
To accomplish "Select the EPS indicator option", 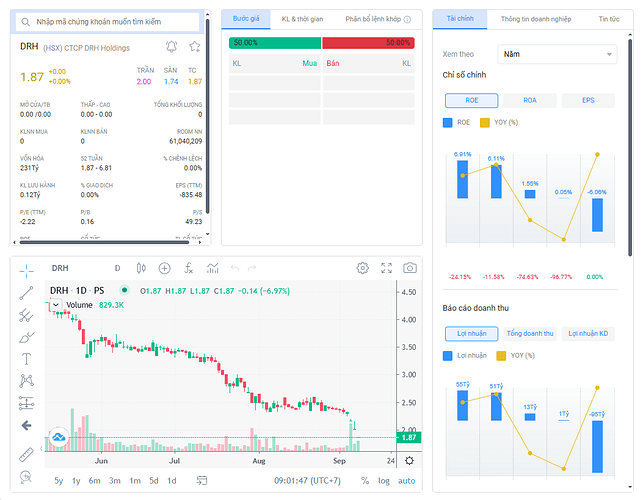I will tap(588, 100).
